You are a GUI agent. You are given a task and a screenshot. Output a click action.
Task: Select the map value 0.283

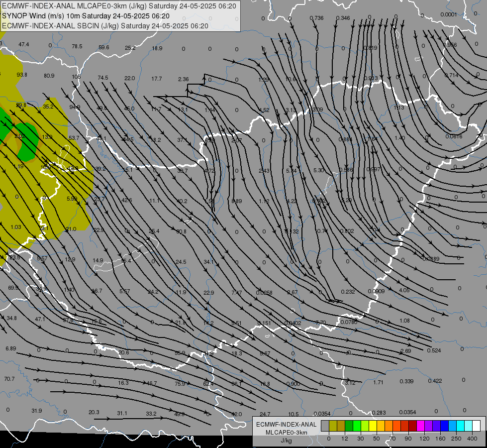(x=379, y=413)
